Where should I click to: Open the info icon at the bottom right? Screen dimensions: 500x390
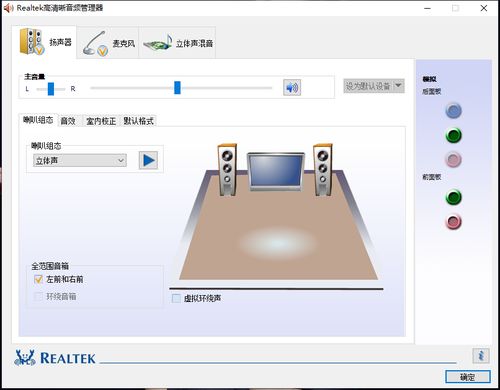(x=481, y=356)
